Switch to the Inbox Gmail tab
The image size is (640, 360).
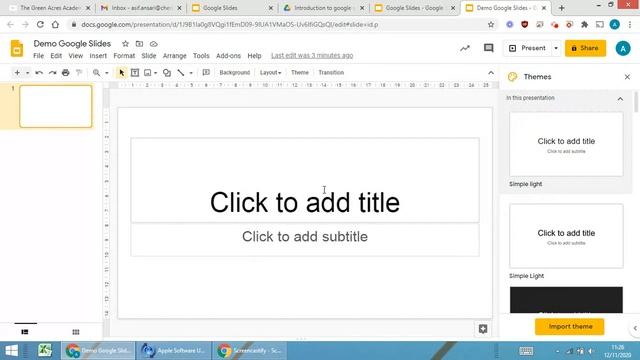141,8
